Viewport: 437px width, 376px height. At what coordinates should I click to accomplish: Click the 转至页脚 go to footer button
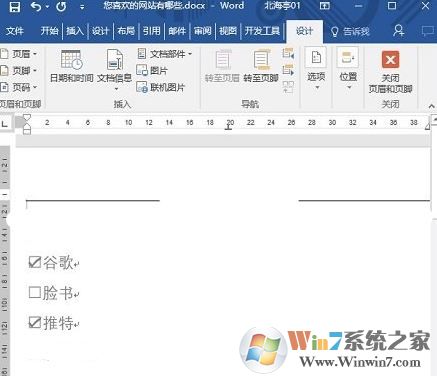(261, 66)
